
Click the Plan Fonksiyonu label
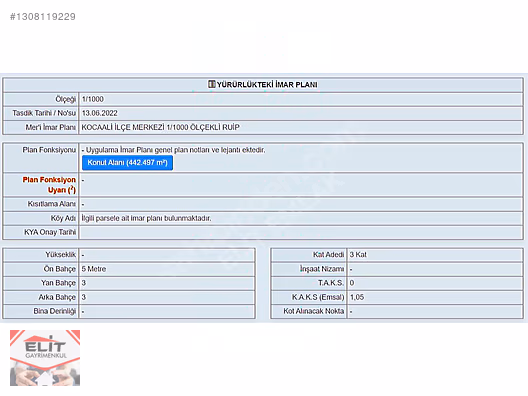point(49,150)
